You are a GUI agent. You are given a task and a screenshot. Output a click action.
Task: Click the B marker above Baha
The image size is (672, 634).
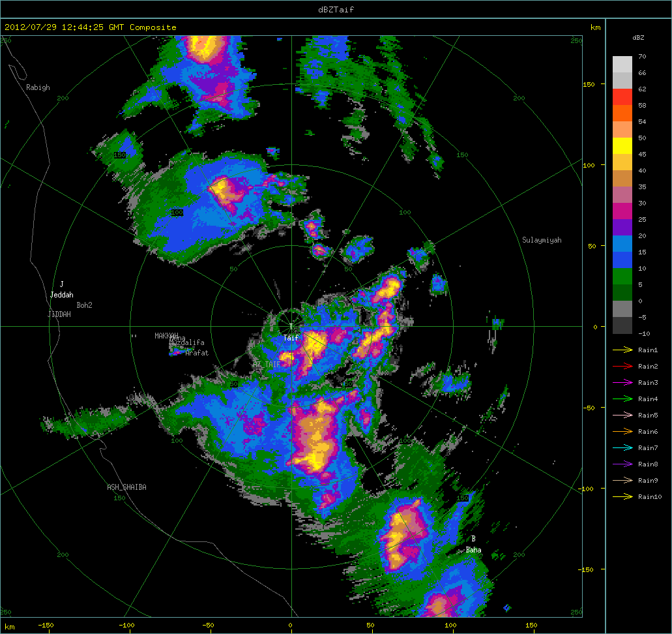pyautogui.click(x=473, y=539)
